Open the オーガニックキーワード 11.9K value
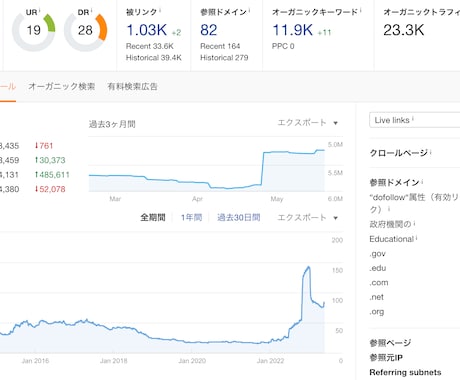 tap(293, 30)
